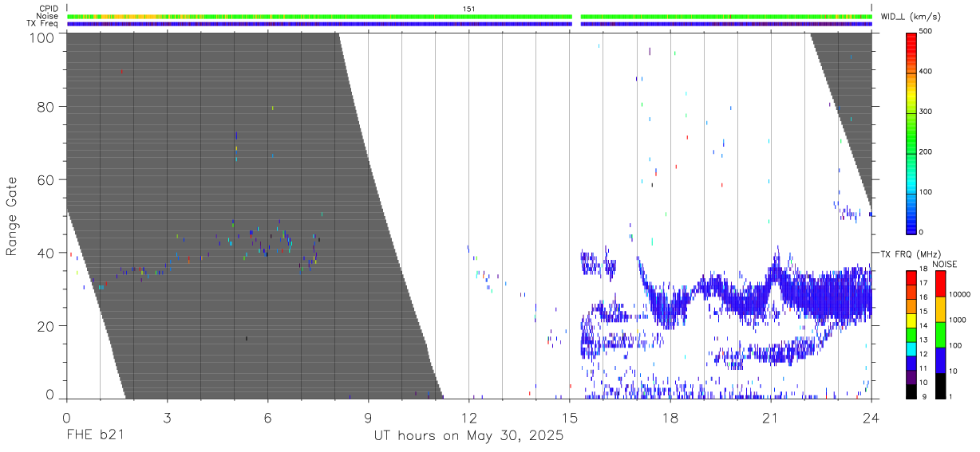Click the Y-axis label 20
Screen dimensions: 980x452
click(48, 326)
